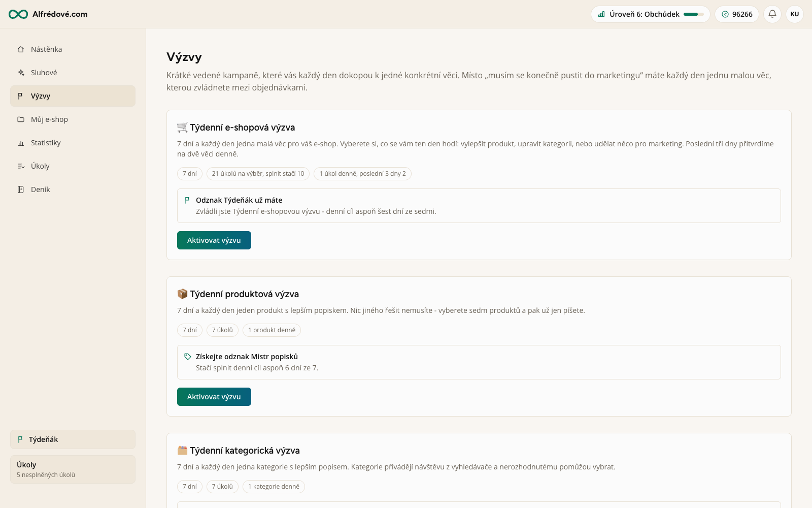Open the Sluhové section
The height and width of the screenshot is (508, 812).
click(73, 73)
